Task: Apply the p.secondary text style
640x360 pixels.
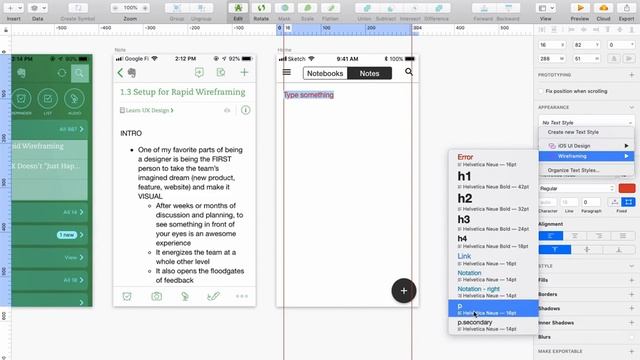Action: coord(493,325)
